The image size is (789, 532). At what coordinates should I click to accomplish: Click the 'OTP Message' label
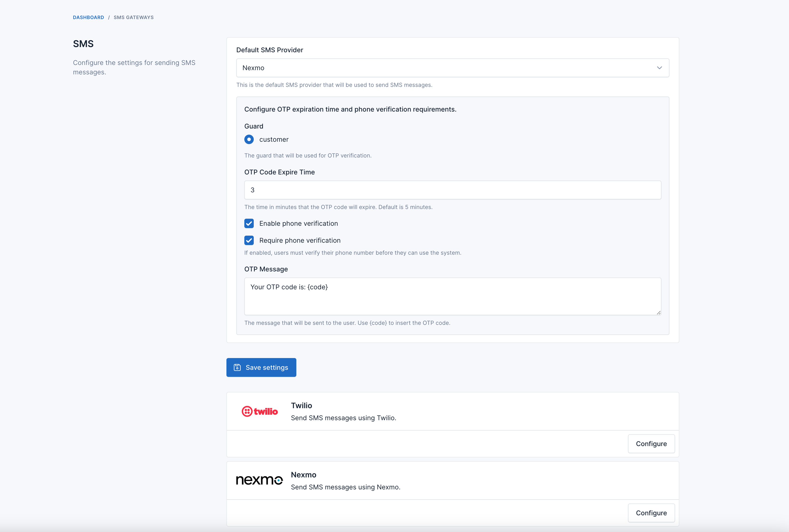266,269
